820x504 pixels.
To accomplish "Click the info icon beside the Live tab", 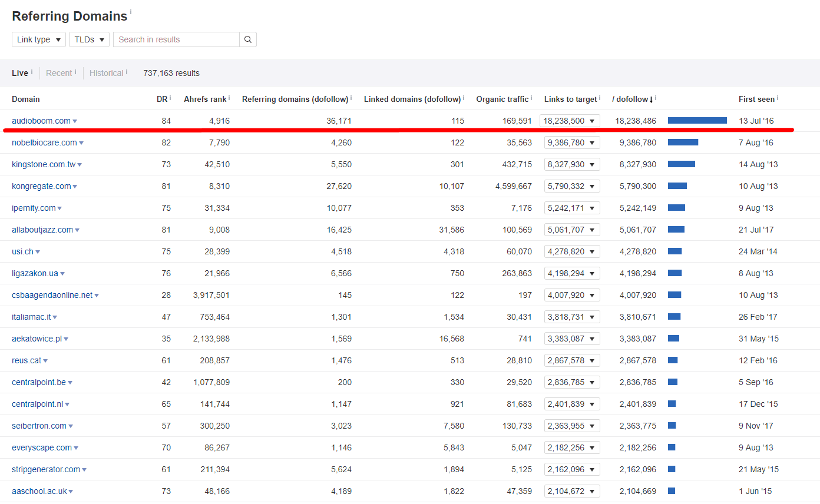I will coord(31,71).
